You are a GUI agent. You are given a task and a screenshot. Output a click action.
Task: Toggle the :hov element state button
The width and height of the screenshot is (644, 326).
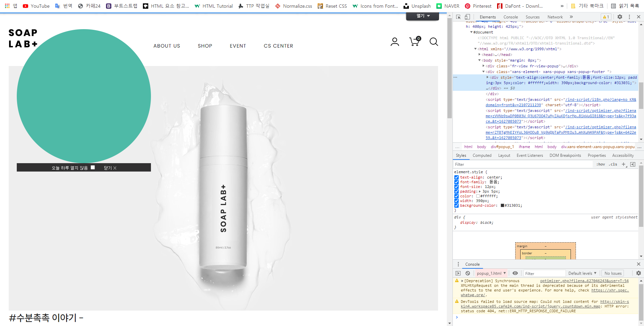point(600,164)
